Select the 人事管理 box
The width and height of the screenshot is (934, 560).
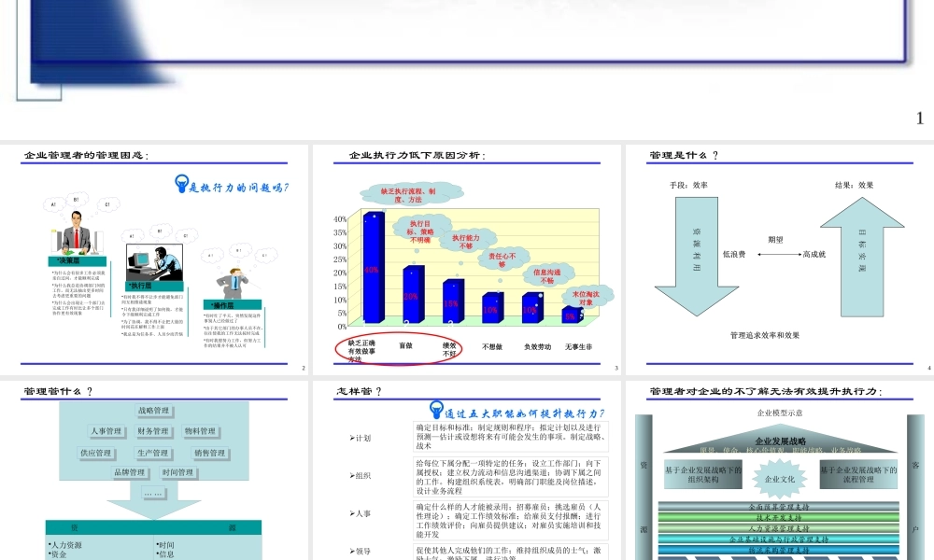[x=106, y=431]
